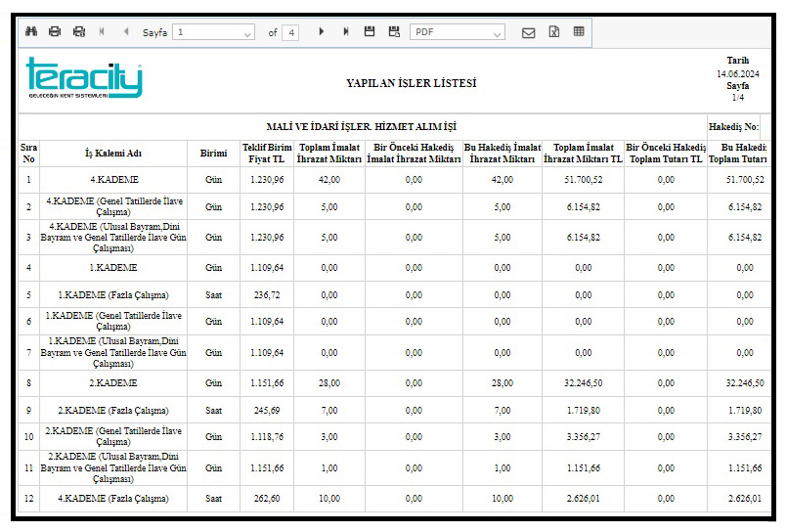Click the quantity 42,00 in Toplam İmalat column
The width and height of the screenshot is (787, 532).
[329, 180]
